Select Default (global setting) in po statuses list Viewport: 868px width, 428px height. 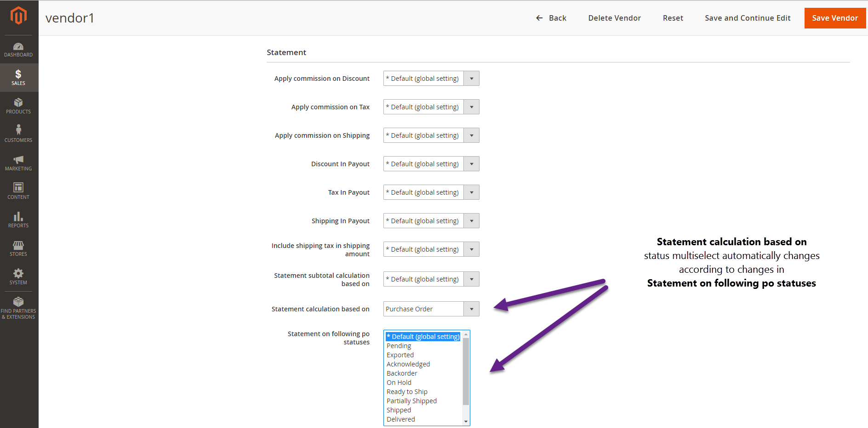tap(423, 337)
